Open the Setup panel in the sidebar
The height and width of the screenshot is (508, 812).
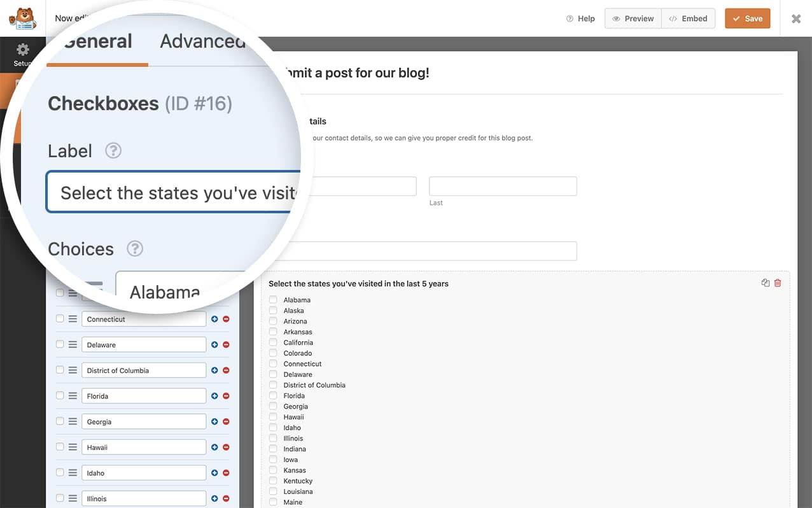[23, 54]
